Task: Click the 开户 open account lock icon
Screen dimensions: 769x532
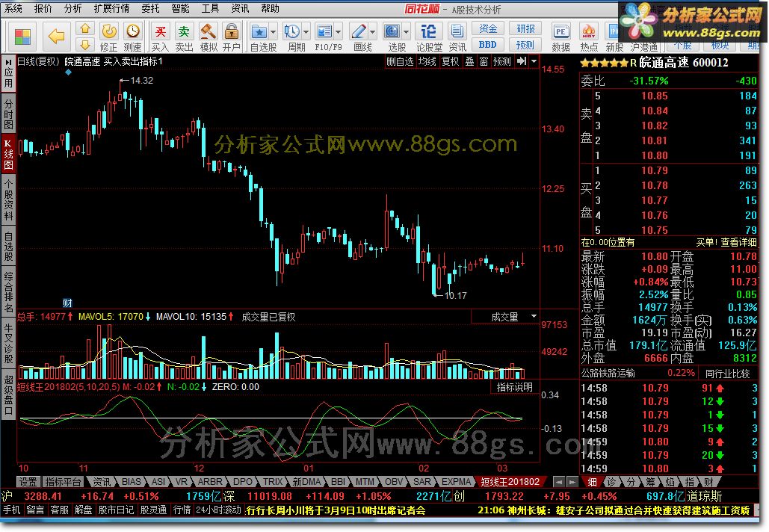Action: (x=232, y=37)
